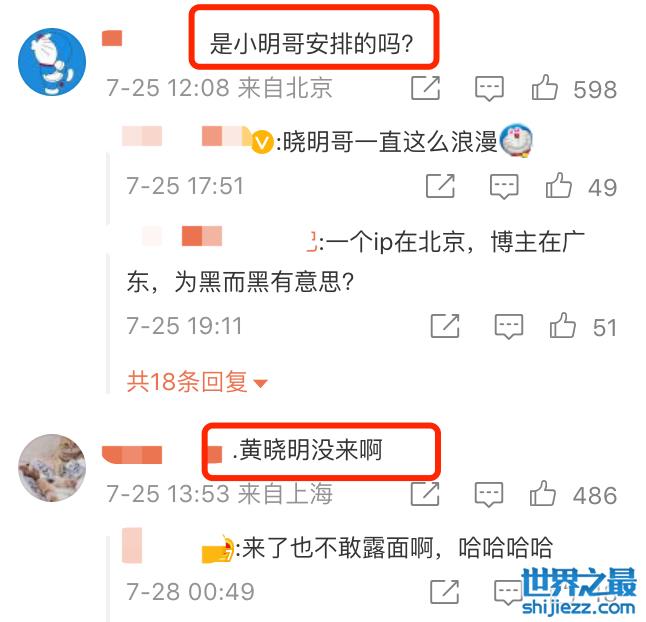Like the 7-25 19:11 reply
This screenshot has width=646, height=622.
click(563, 325)
